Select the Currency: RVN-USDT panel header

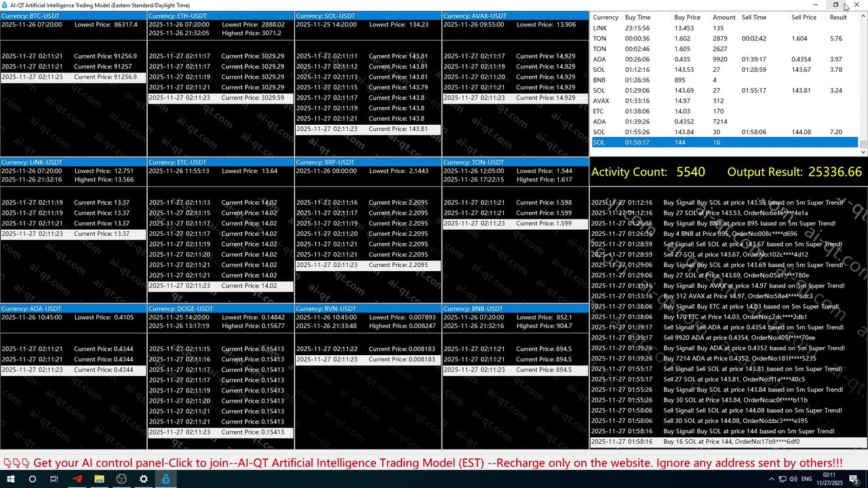pyautogui.click(x=368, y=308)
